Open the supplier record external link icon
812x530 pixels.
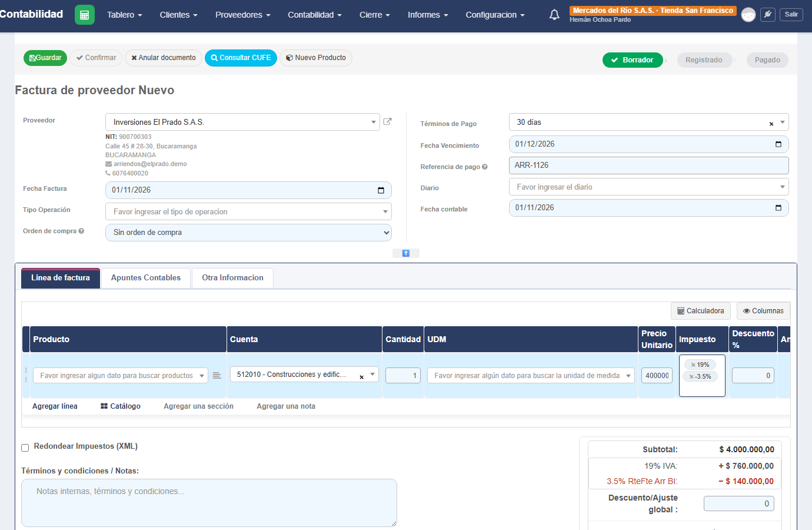tap(387, 121)
